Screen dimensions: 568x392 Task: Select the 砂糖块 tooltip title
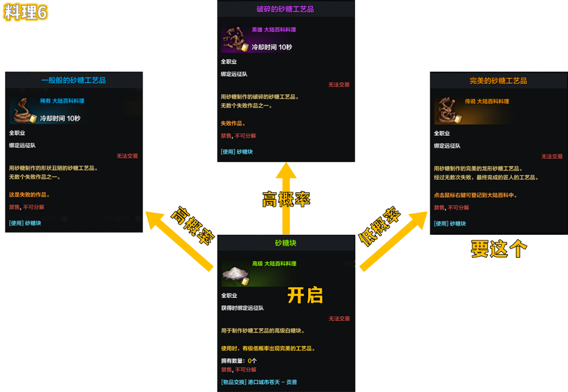[286, 243]
